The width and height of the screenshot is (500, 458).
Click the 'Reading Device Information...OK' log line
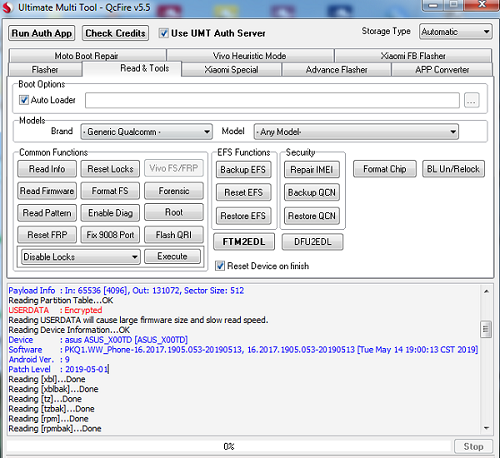click(x=69, y=330)
